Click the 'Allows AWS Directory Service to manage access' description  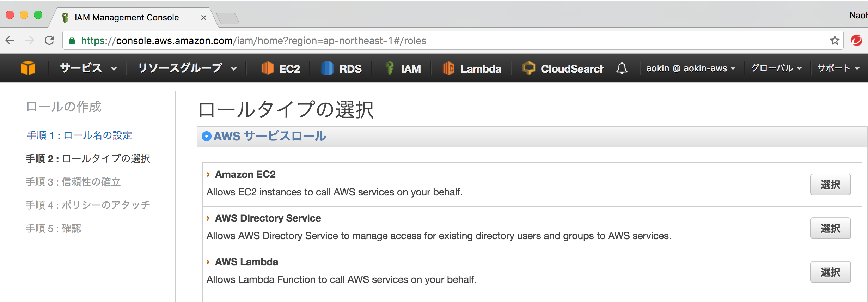(439, 236)
